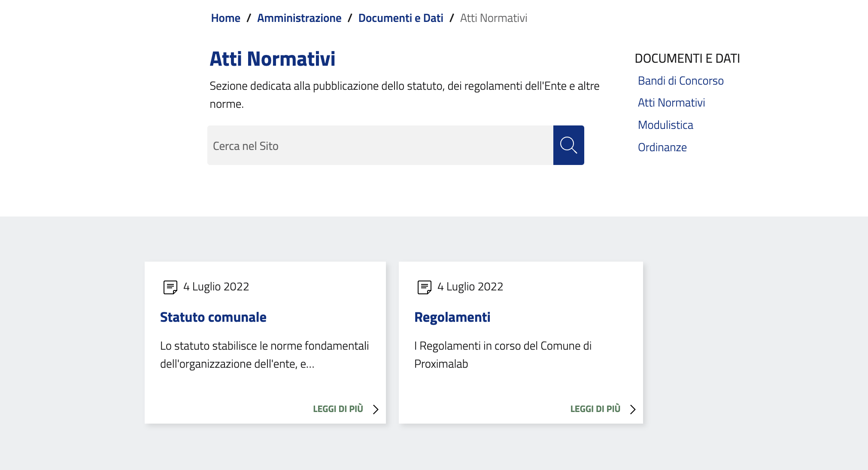Open Ordinanze sidebar link

click(662, 147)
